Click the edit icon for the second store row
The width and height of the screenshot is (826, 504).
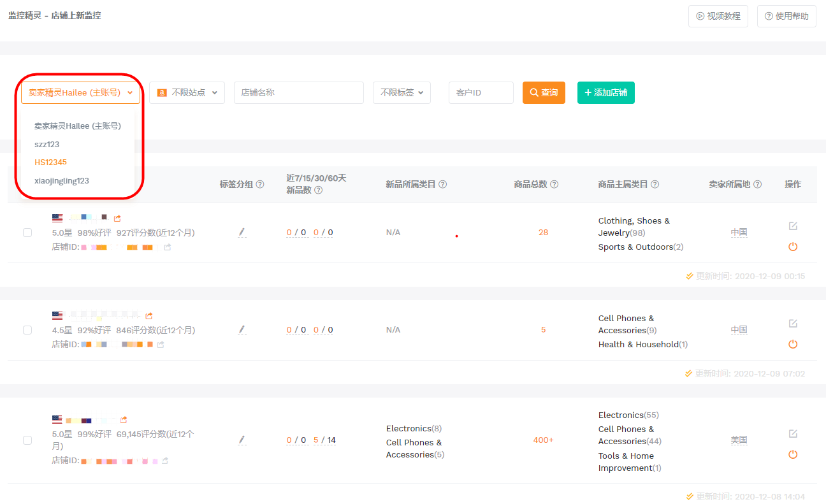(x=793, y=323)
